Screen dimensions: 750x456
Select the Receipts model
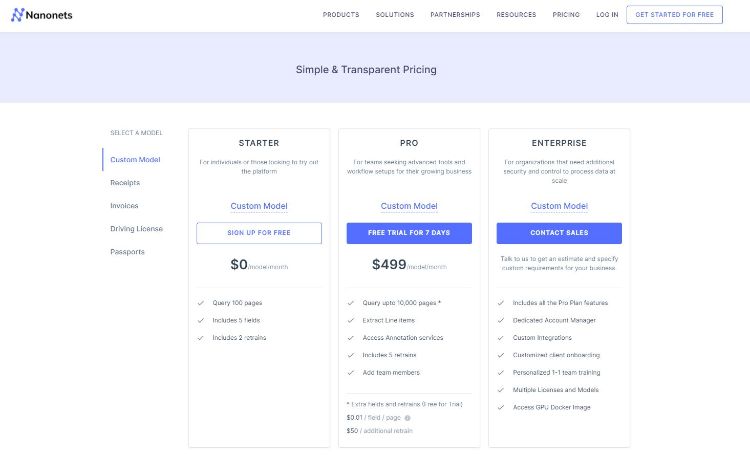click(125, 182)
